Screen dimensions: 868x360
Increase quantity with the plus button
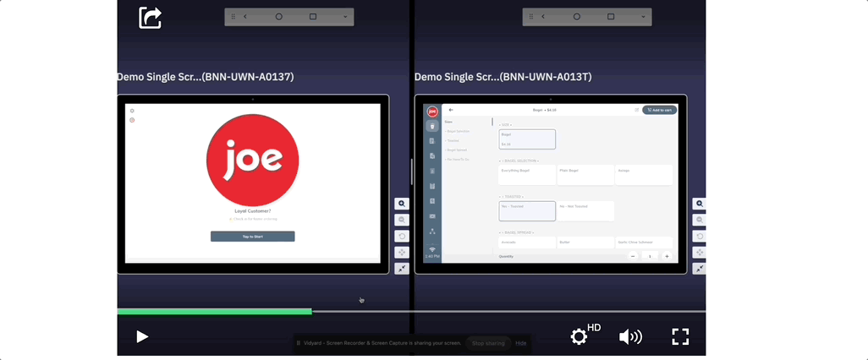(x=667, y=257)
